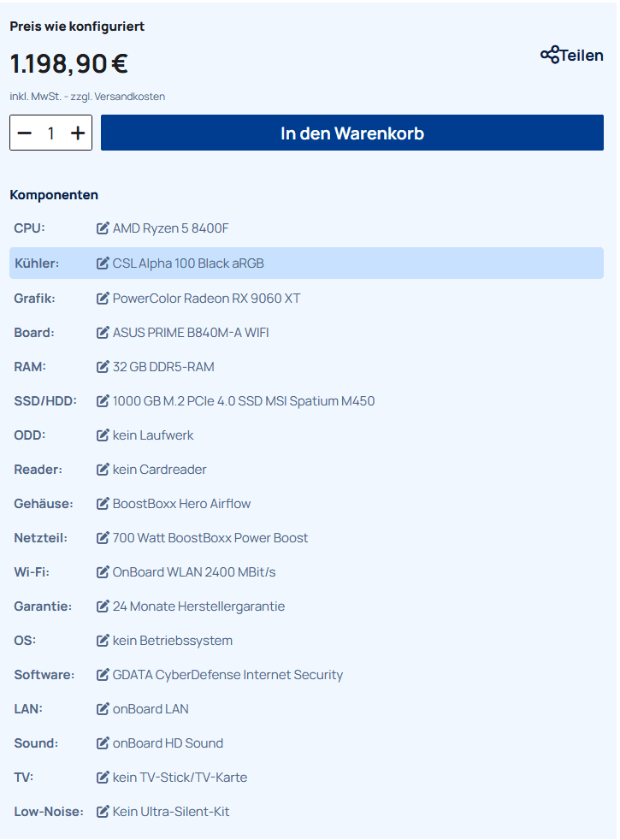Click the Low-Noise: row label
Viewport: 620px width, 840px height.
49,812
